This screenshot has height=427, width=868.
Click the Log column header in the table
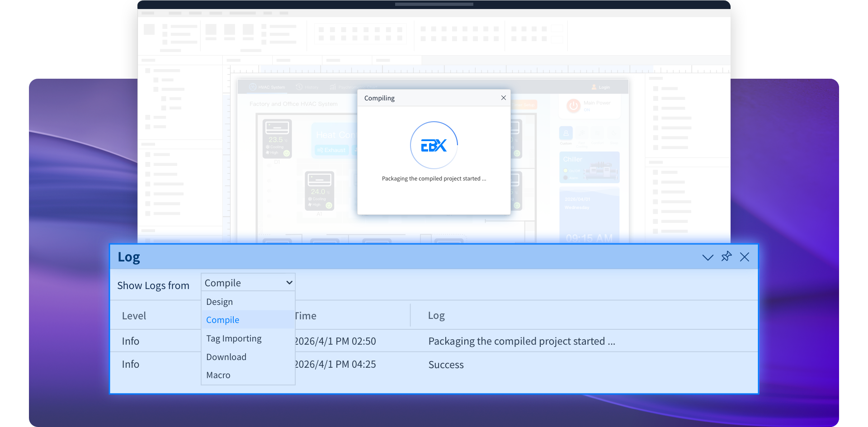coord(436,316)
